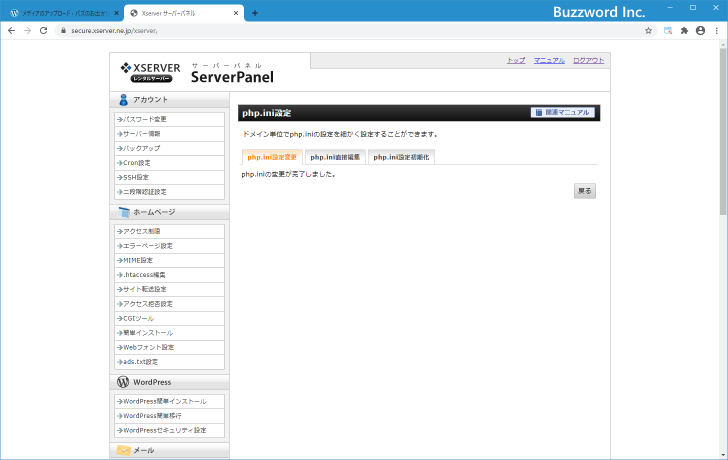
Task: Select the php.ini設定初期化 tab
Action: (400, 157)
